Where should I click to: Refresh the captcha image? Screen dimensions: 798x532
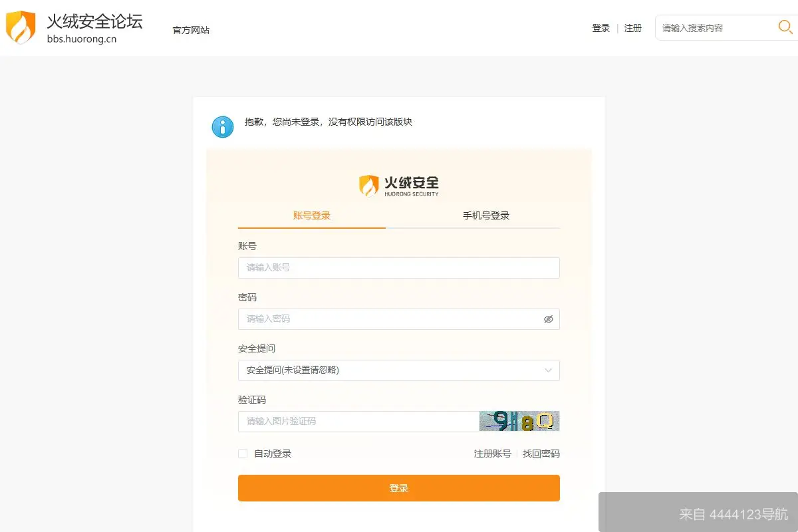click(x=519, y=421)
